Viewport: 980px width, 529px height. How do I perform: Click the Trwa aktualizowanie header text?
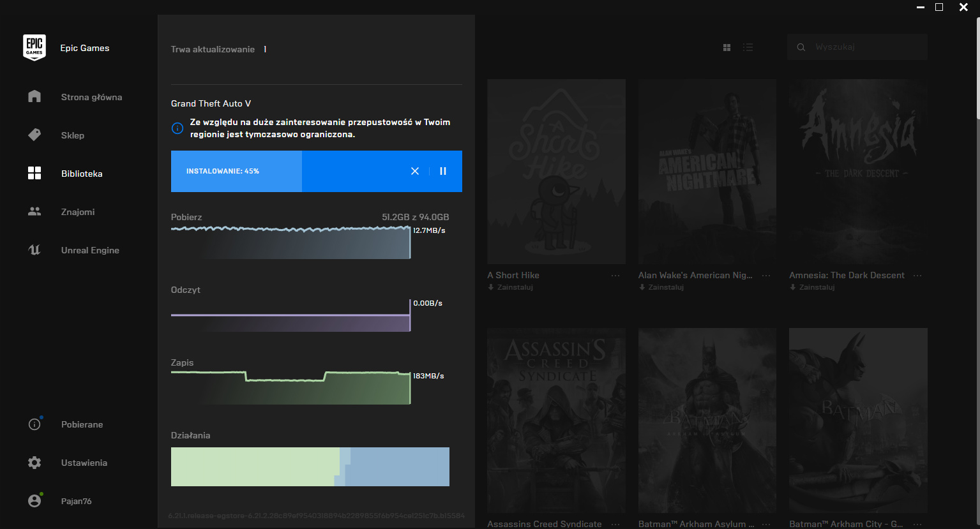point(213,49)
